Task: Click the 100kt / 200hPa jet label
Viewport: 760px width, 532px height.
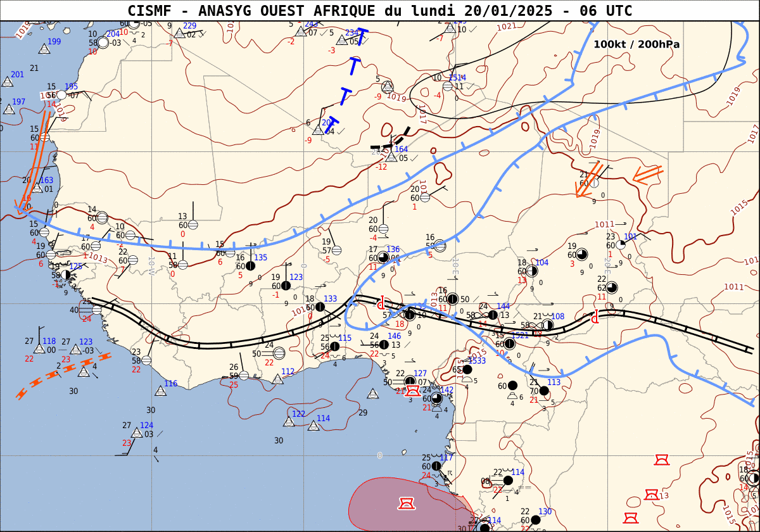Action: pyautogui.click(x=636, y=44)
